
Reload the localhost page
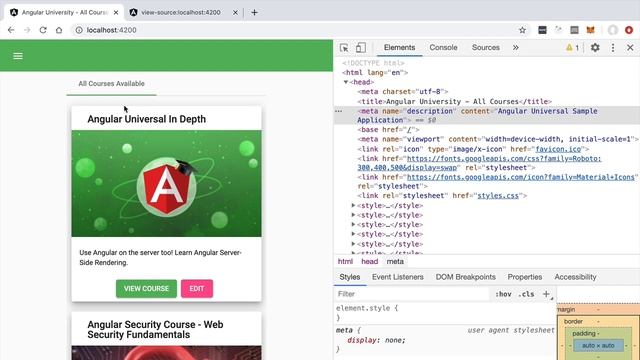[x=43, y=30]
